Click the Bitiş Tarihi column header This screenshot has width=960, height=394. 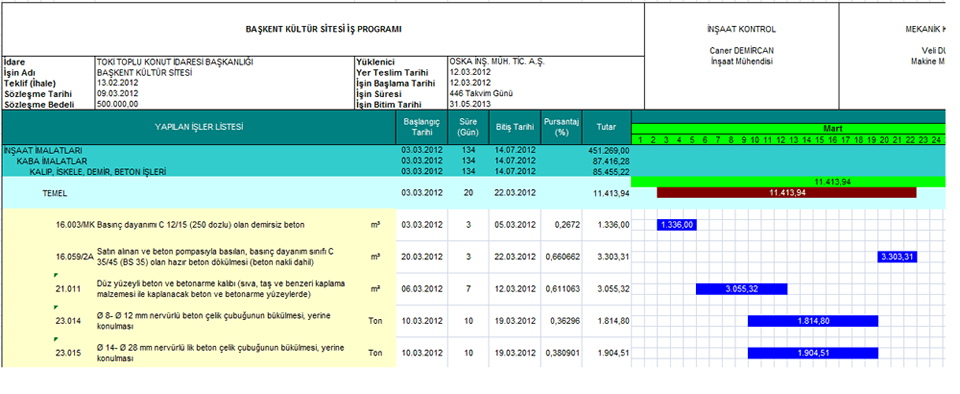(x=515, y=127)
